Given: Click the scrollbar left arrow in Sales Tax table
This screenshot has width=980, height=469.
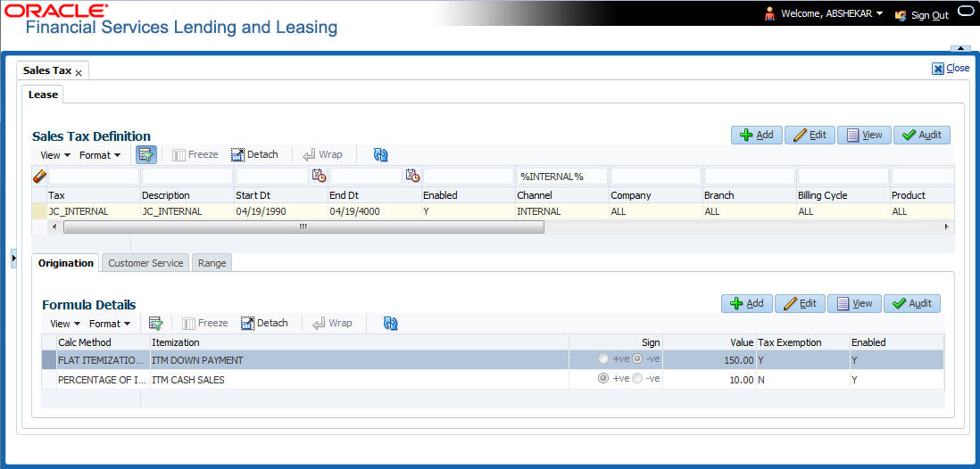Looking at the screenshot, I should [54, 226].
